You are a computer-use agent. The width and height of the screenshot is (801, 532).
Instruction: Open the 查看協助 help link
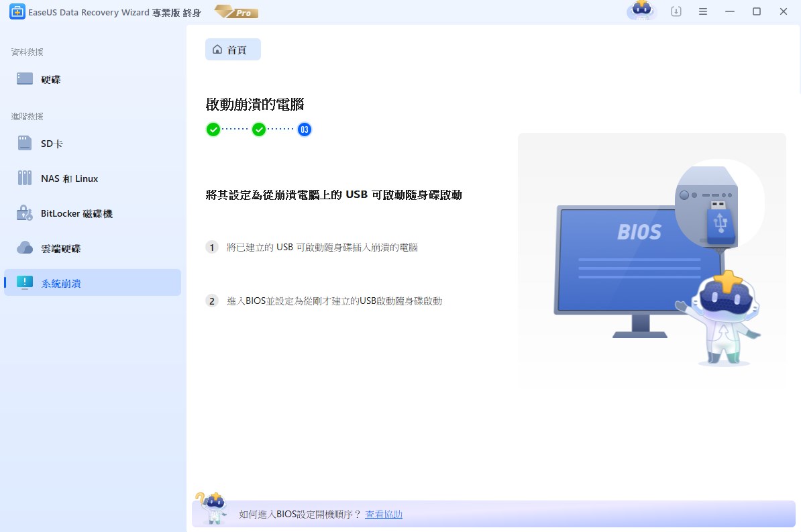(383, 514)
